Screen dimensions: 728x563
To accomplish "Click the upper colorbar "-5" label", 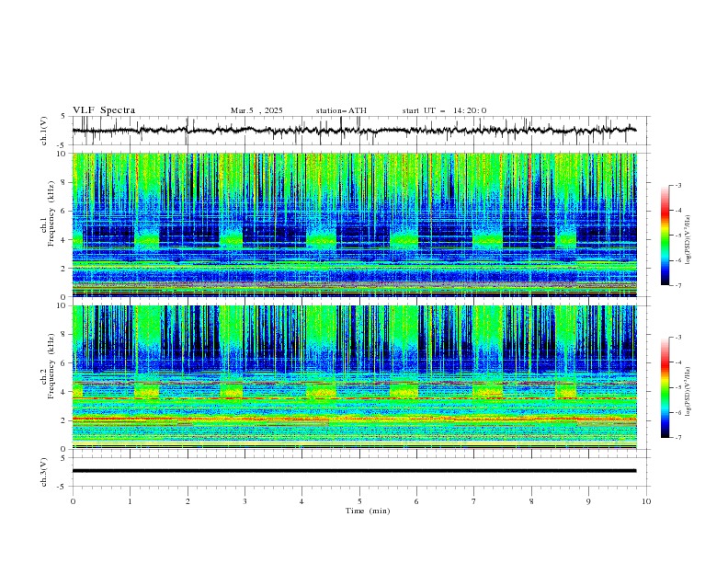I will (x=678, y=236).
